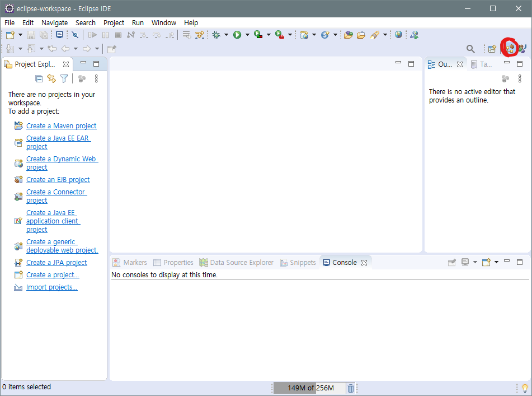532x396 pixels.
Task: Switch to the Snippets tab
Action: [x=298, y=263]
